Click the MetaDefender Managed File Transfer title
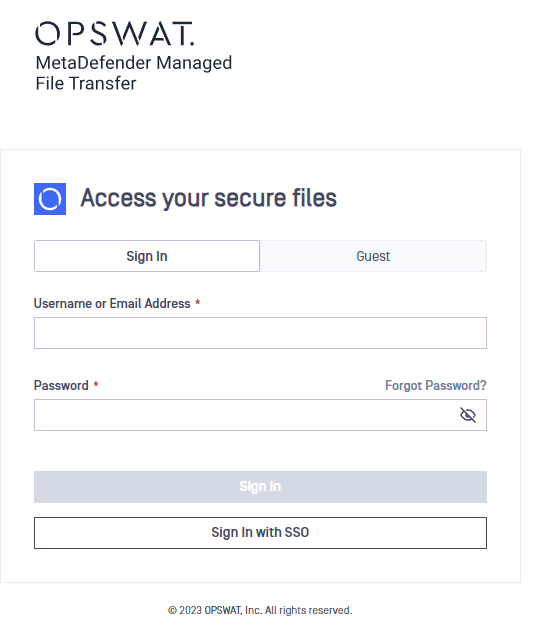The width and height of the screenshot is (547, 643). pos(134,73)
